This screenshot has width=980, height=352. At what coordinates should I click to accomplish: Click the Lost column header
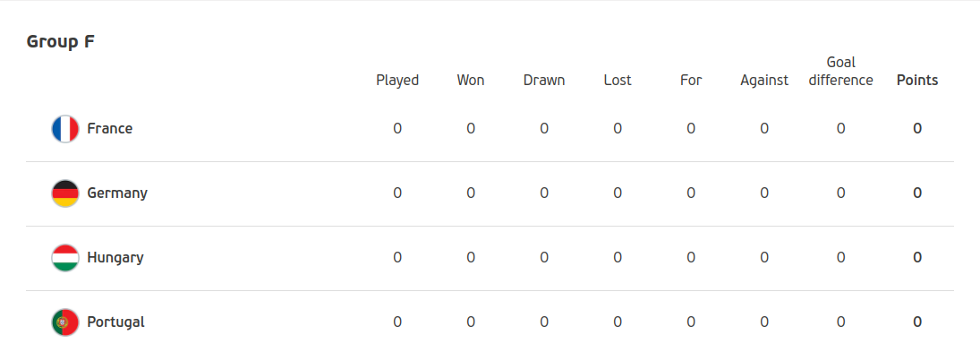pyautogui.click(x=618, y=81)
